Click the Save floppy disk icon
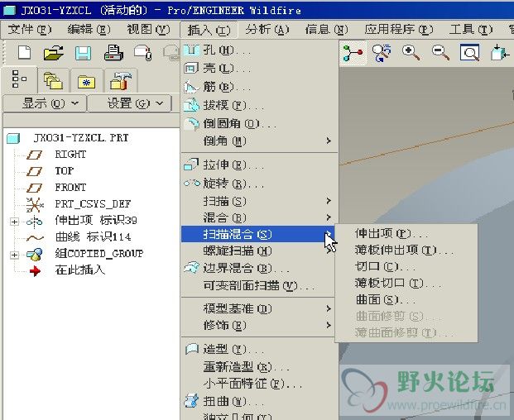Screen dimensions: 514x420 [84, 53]
